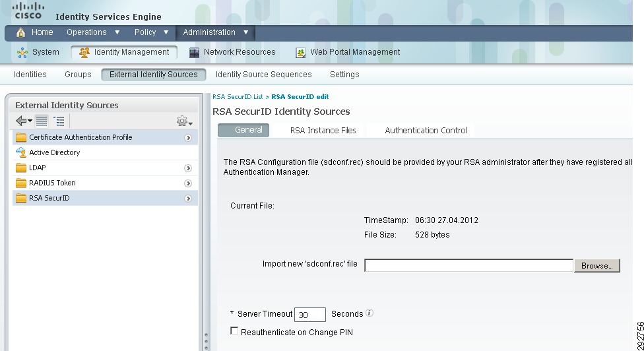This screenshot has height=351, width=644.
Task: Open Network Resources submenu
Action: click(x=240, y=52)
